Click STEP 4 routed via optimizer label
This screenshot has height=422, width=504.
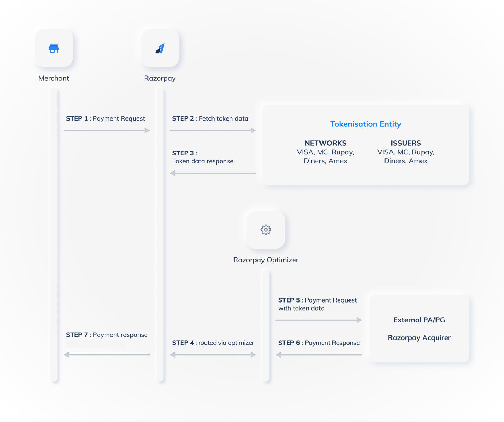click(213, 343)
